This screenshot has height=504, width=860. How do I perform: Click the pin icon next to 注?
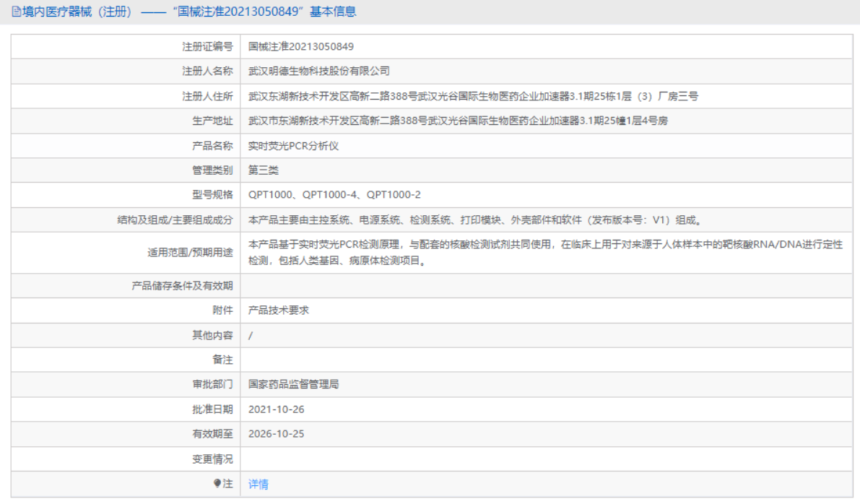(217, 483)
